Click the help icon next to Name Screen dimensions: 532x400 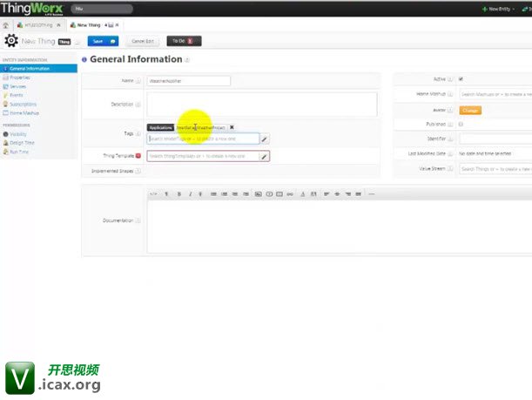coord(138,81)
